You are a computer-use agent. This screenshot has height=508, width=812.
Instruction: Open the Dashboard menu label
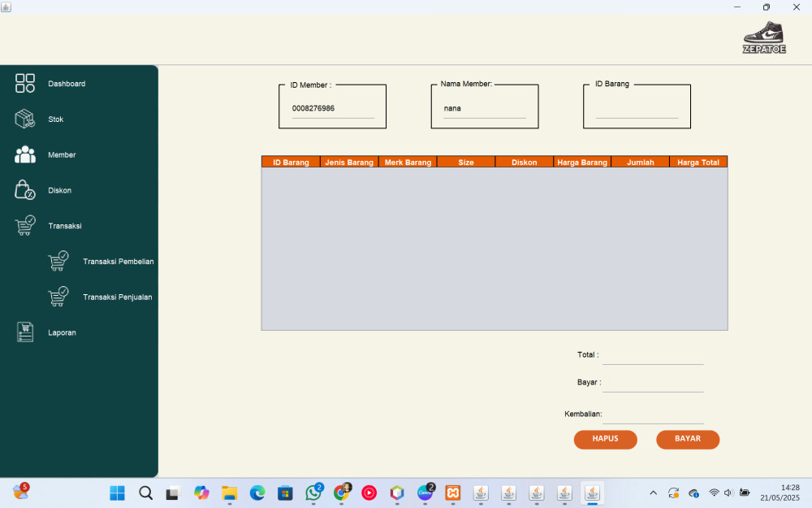click(67, 84)
